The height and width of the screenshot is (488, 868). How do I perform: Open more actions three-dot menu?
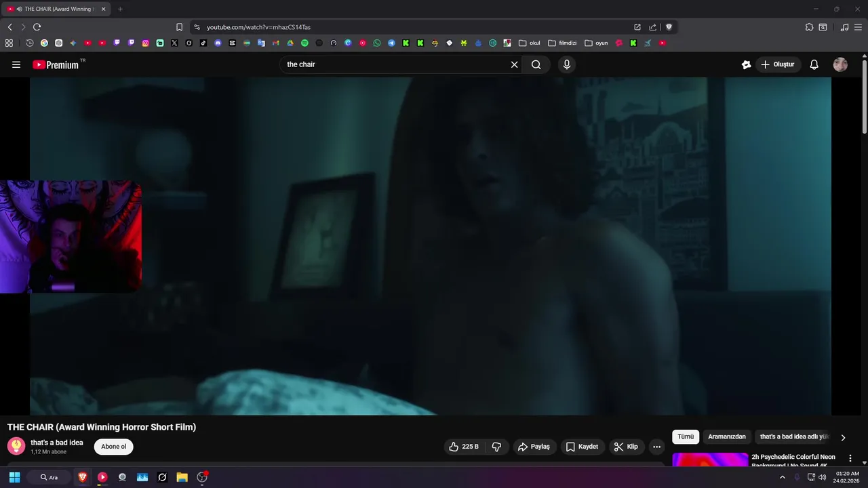tap(656, 447)
